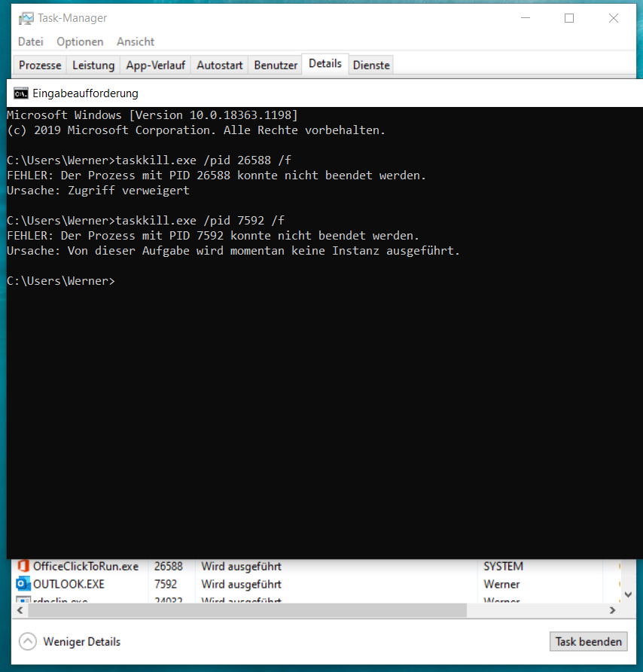
Task: Maximize the Task-Manager window
Action: click(569, 18)
